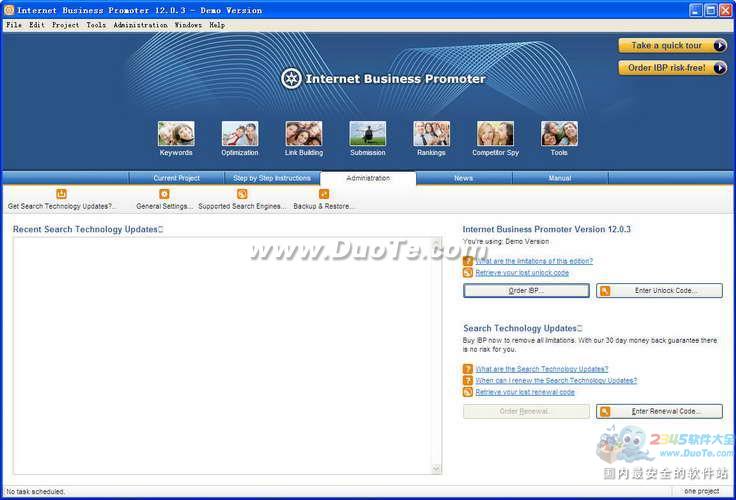Click Get Search Technology Updates icon

click(61, 193)
